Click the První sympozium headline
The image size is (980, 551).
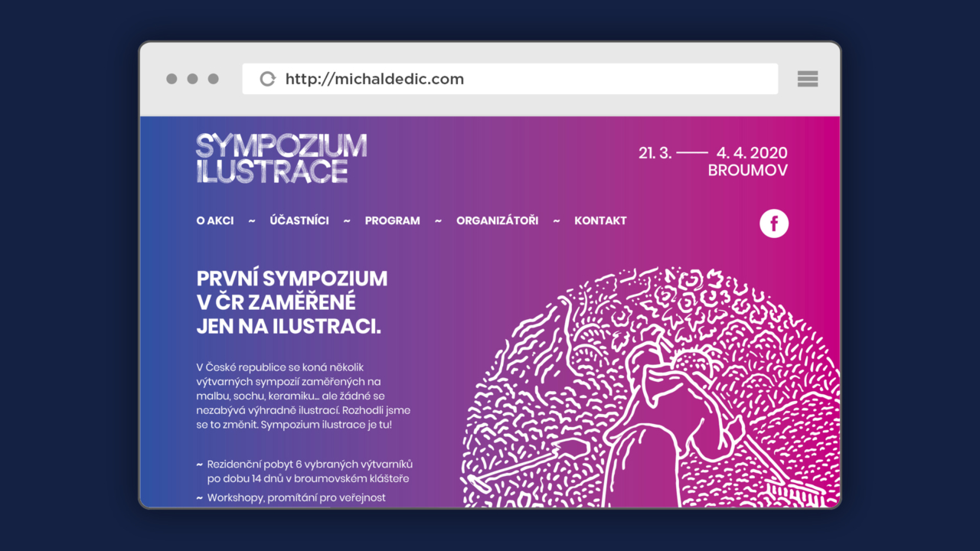pyautogui.click(x=292, y=302)
